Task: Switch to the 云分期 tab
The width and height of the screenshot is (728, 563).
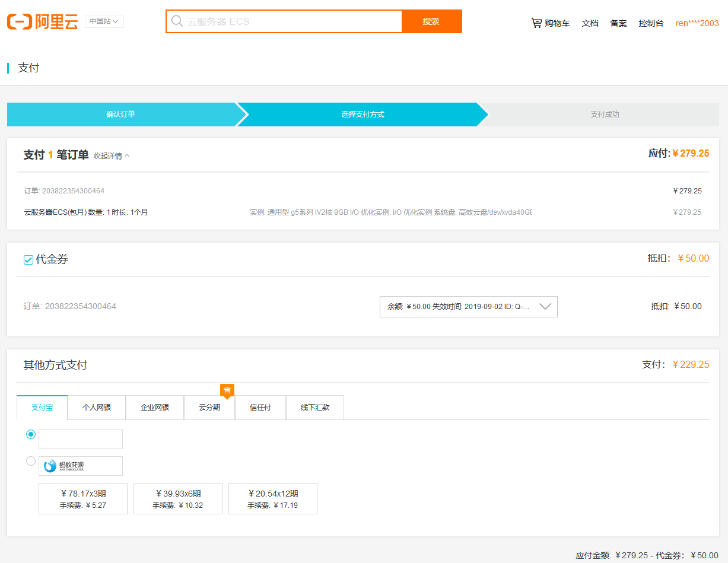Action: pyautogui.click(x=209, y=408)
